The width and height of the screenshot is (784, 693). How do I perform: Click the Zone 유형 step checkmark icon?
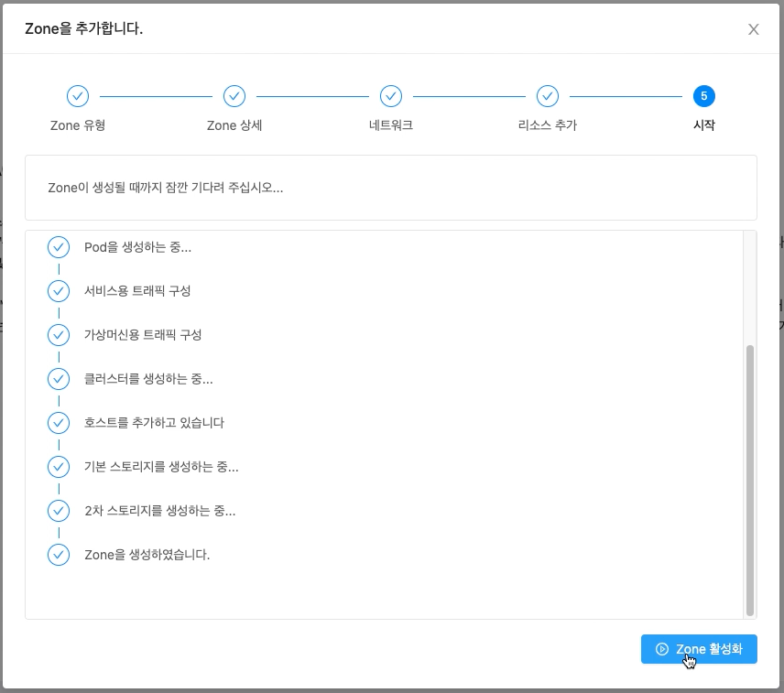(78, 96)
